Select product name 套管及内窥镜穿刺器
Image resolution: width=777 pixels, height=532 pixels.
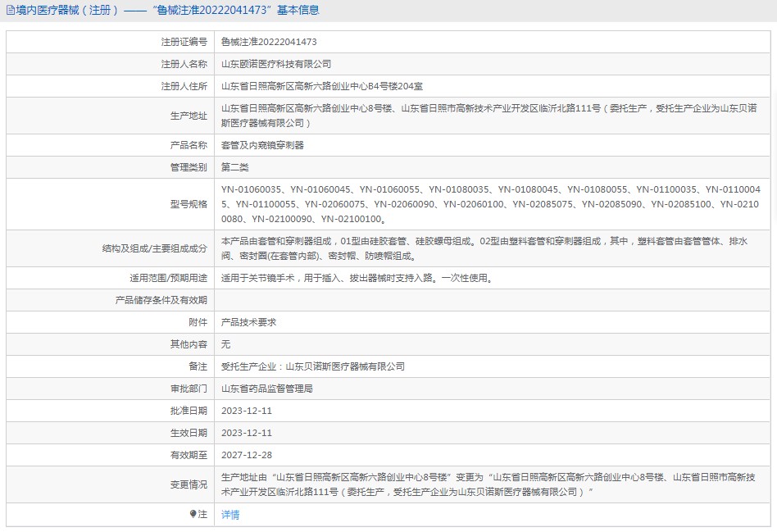[x=262, y=145]
